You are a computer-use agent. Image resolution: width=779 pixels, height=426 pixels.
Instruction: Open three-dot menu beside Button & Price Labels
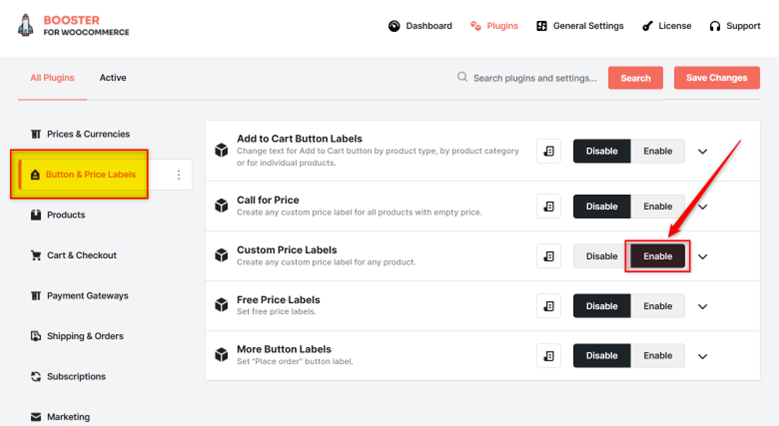click(x=178, y=174)
